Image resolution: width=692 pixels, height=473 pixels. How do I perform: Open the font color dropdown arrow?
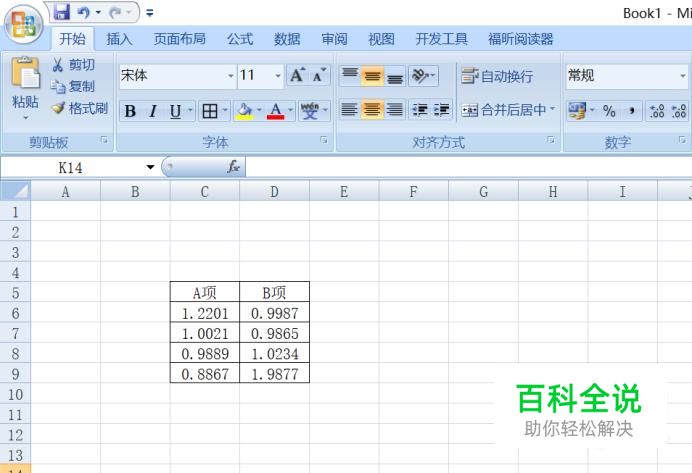pos(290,109)
